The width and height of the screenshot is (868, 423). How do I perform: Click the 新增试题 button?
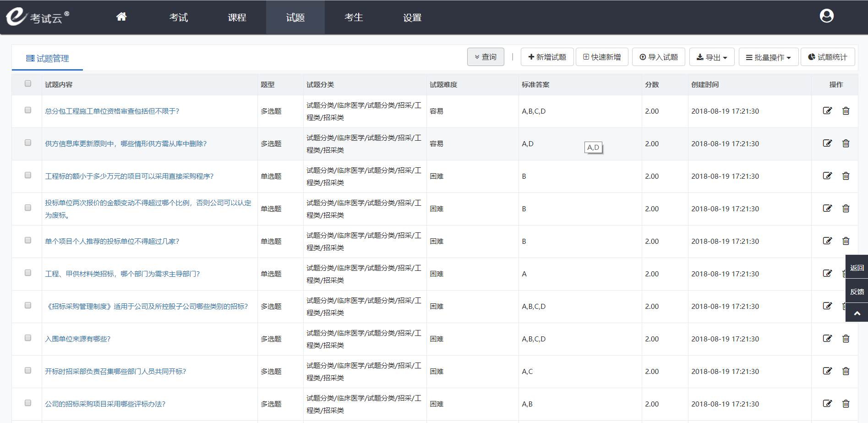point(547,57)
